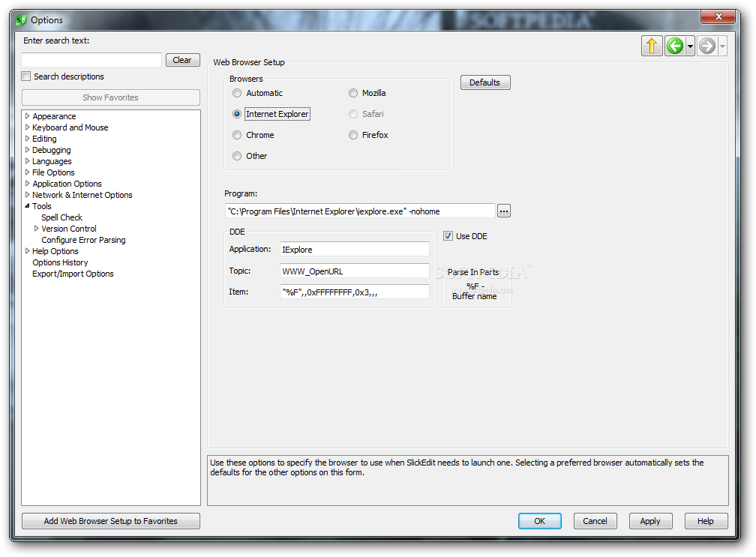This screenshot has width=756, height=557.
Task: Toggle the Use DDE checkbox
Action: [448, 236]
